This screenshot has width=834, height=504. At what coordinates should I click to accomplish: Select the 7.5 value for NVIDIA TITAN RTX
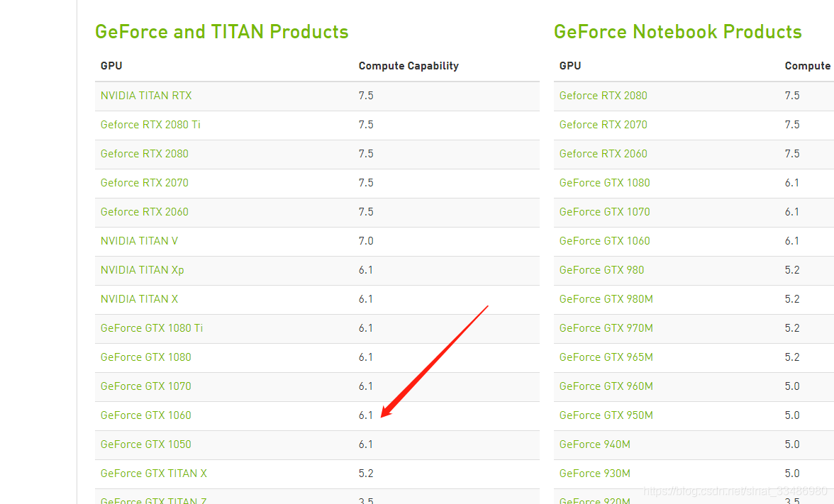(x=366, y=96)
